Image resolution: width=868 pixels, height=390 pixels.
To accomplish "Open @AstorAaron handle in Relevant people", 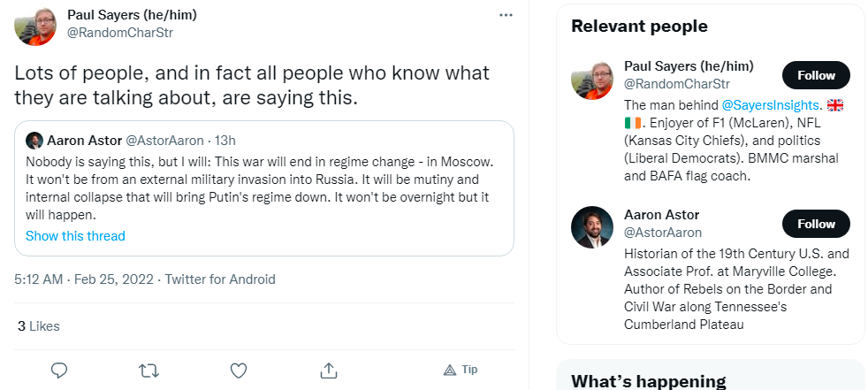I will tap(663, 233).
